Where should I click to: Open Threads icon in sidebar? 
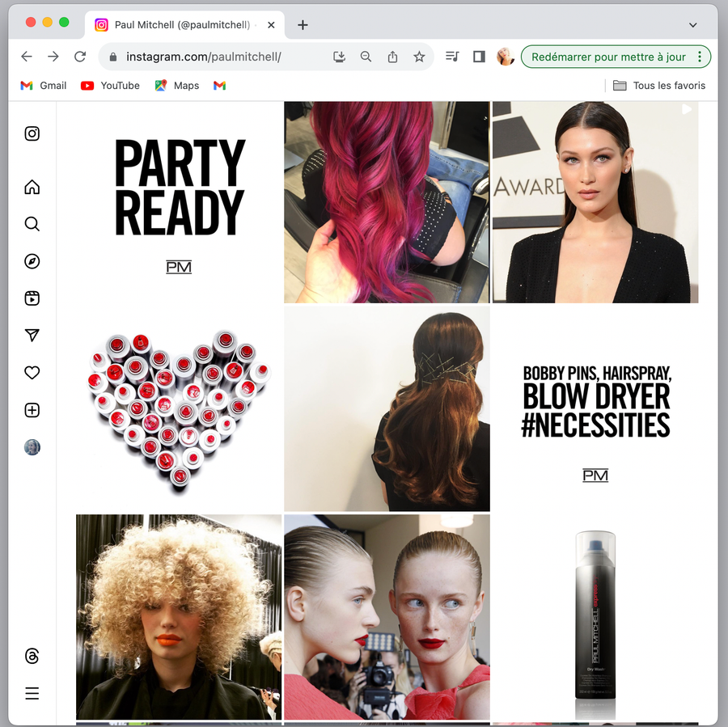(x=32, y=656)
